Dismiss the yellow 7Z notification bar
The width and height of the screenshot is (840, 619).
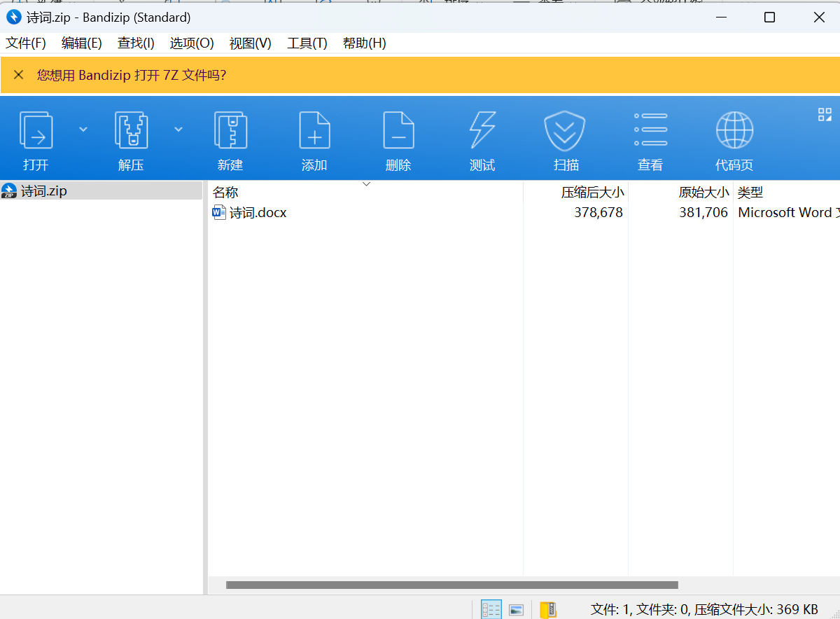click(x=19, y=75)
